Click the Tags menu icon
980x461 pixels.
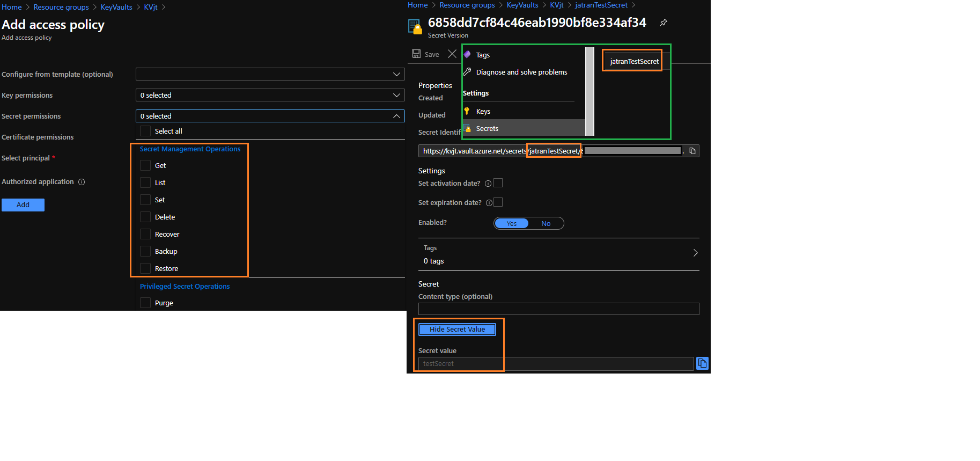[467, 55]
